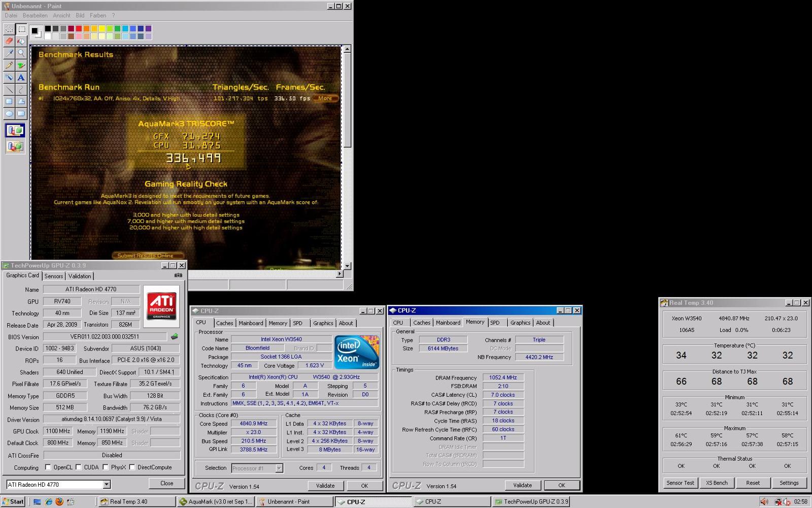Viewport: 812px width, 508px height.
Task: Launch Firefox from quick launch bar
Action: [x=59, y=502]
